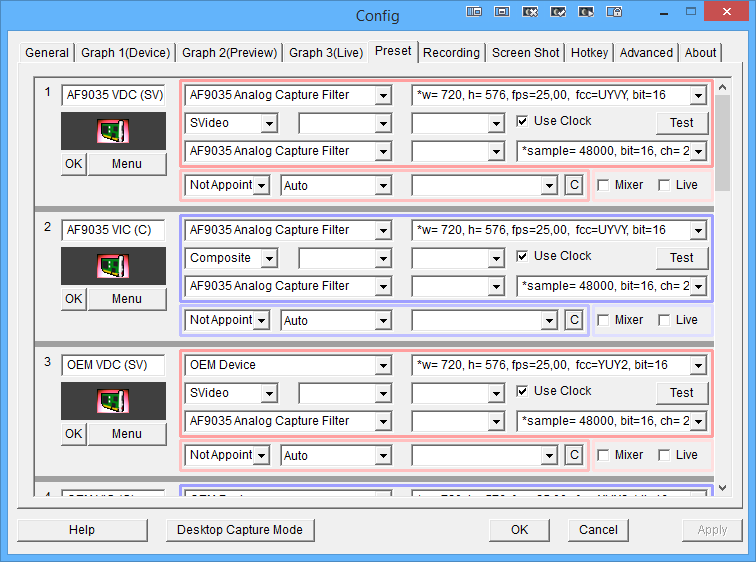Open the Recording tab
This screenshot has height=562, width=756.
point(451,53)
